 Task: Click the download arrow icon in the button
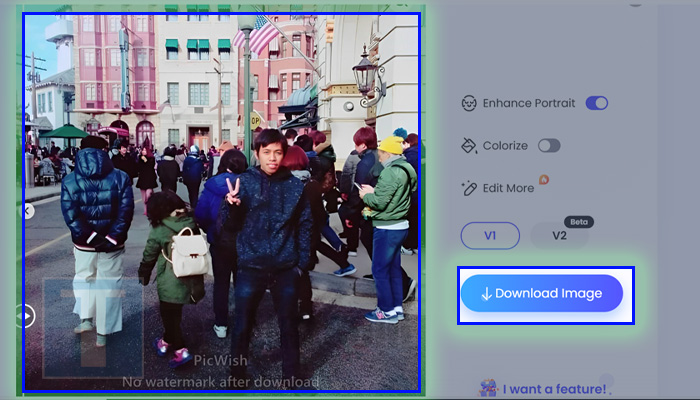point(486,294)
